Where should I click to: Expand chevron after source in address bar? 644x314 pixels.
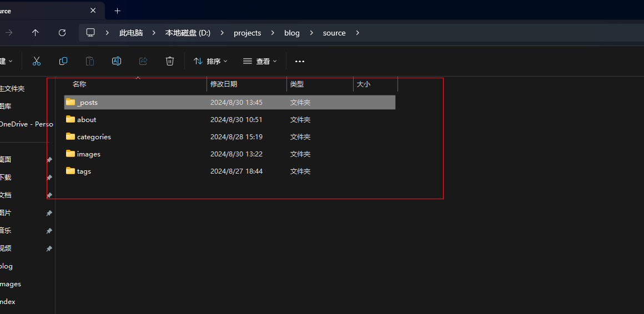358,33
